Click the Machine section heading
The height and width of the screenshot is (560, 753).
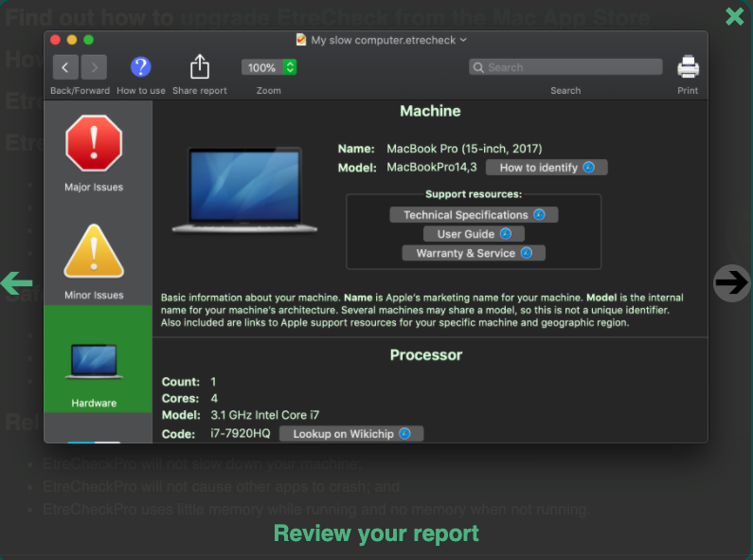[x=430, y=111]
